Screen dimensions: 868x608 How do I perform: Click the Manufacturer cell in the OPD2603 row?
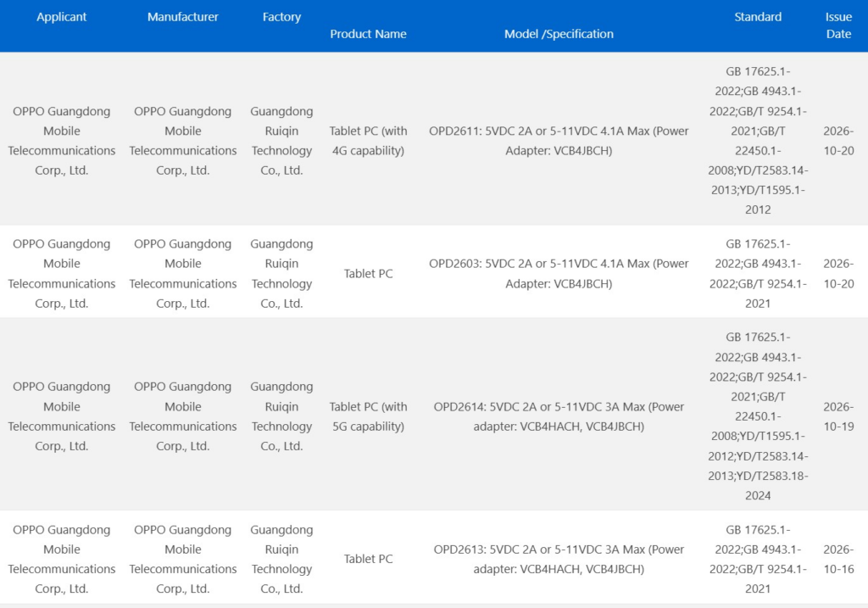coord(183,274)
